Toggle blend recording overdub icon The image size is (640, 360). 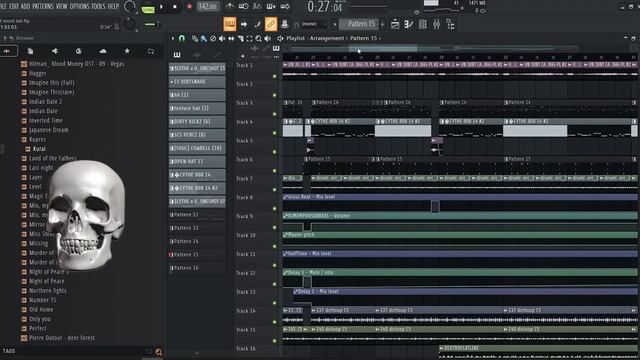271,6
